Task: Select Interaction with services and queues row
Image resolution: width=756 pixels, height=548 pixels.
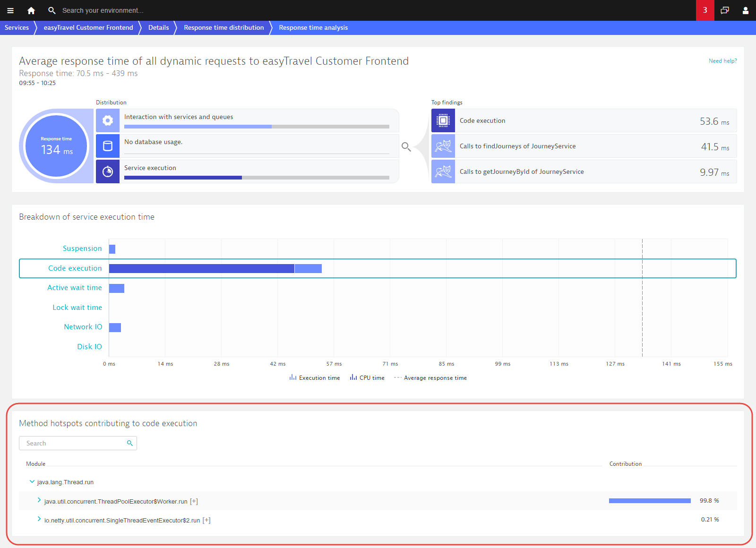Action: click(248, 120)
